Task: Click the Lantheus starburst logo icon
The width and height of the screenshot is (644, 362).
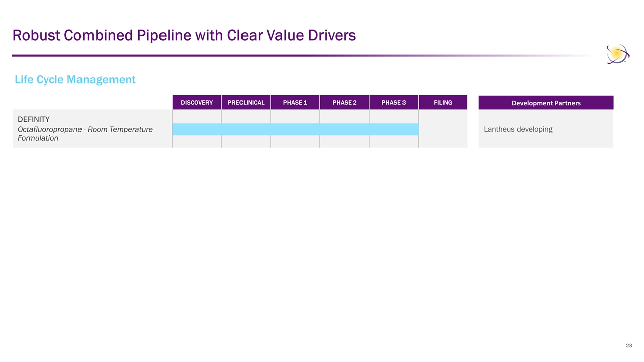Action: tap(617, 54)
